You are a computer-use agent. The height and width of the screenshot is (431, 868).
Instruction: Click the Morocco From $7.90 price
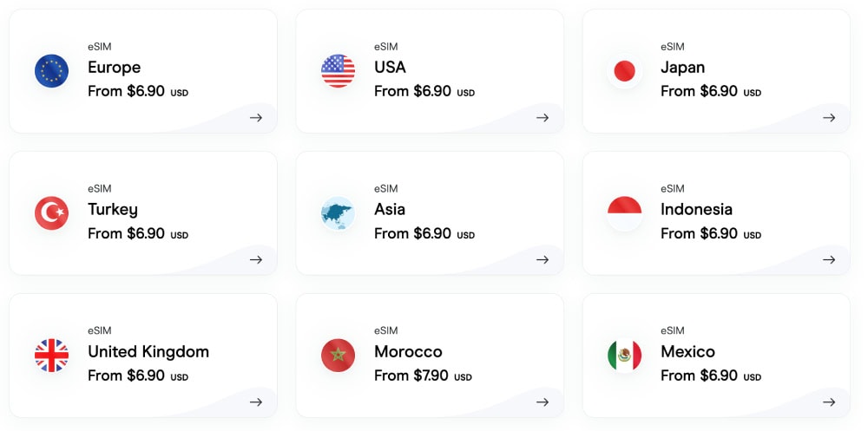click(411, 375)
